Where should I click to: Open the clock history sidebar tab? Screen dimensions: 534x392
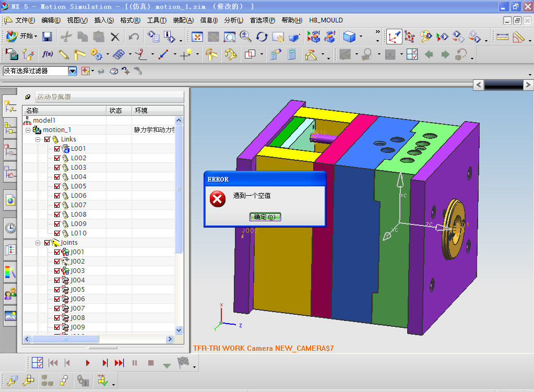[x=10, y=228]
